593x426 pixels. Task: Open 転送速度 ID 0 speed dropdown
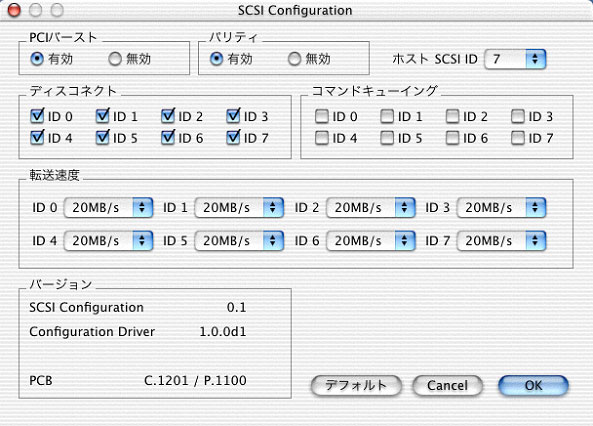[108, 207]
